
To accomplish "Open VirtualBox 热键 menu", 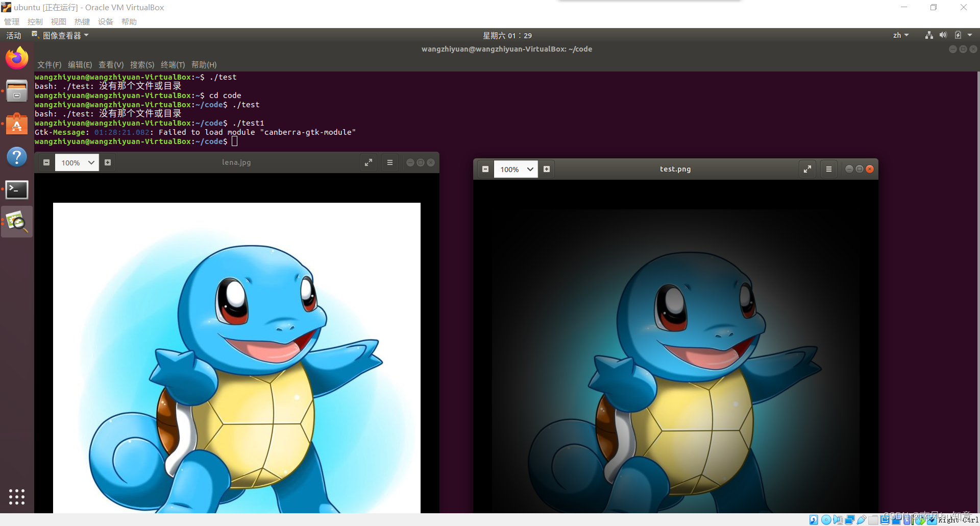I will 82,21.
